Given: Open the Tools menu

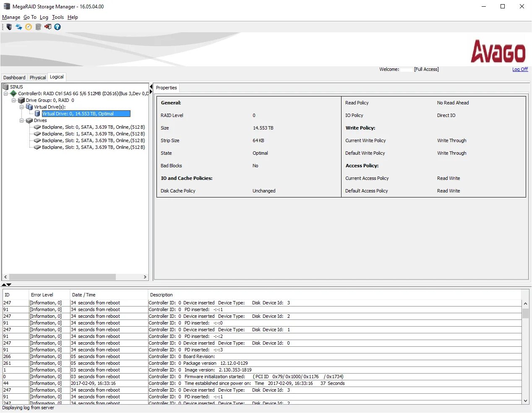Looking at the screenshot, I should tap(58, 17).
